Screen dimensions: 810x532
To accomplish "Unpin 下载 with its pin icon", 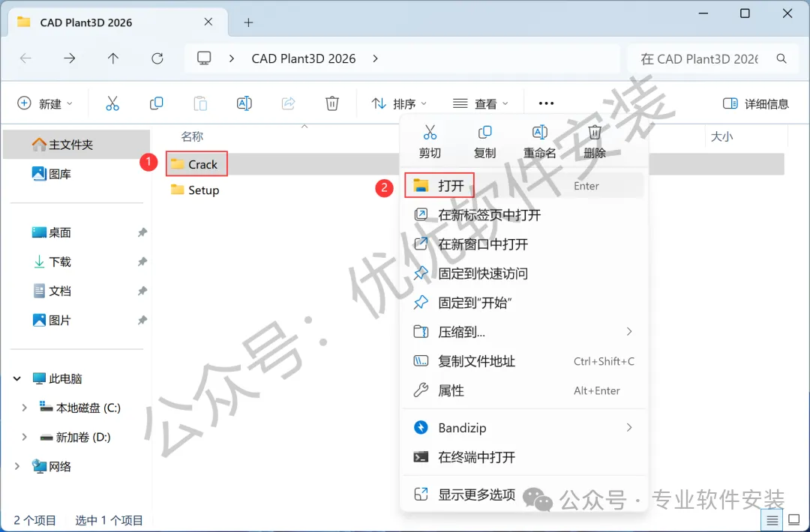I will click(142, 262).
